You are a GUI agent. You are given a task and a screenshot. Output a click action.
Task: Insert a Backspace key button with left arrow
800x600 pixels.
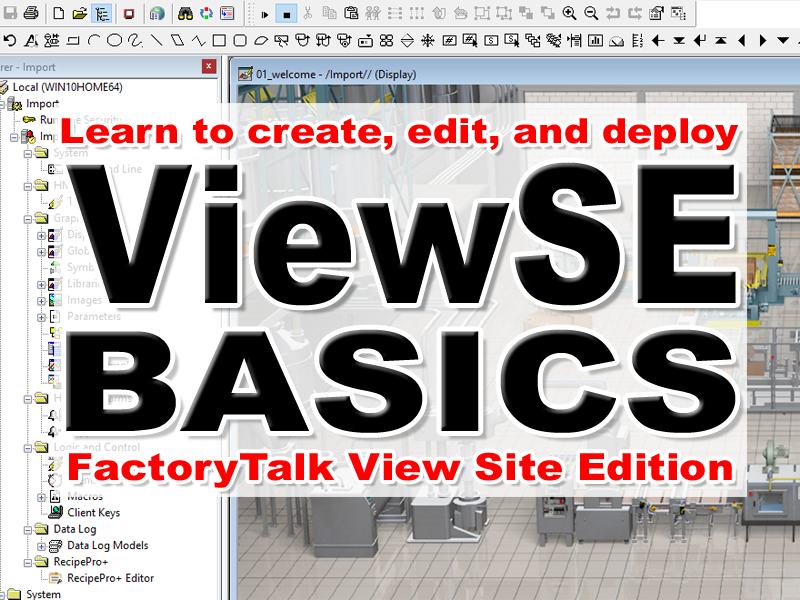[658, 40]
